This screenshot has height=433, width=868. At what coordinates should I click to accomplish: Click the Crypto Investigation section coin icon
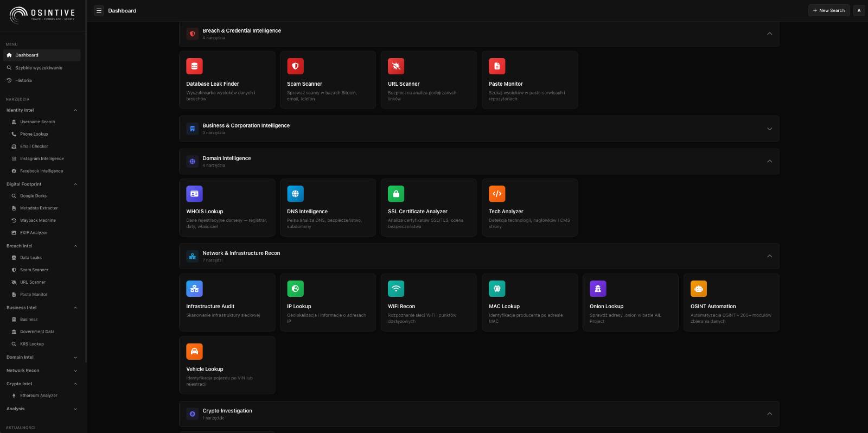[192, 414]
